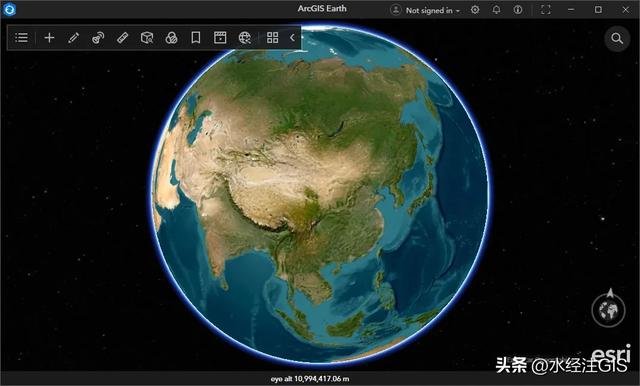Viewport: 640px width, 386px height.
Task: Open the Not signed in dropdown
Action: 433,11
